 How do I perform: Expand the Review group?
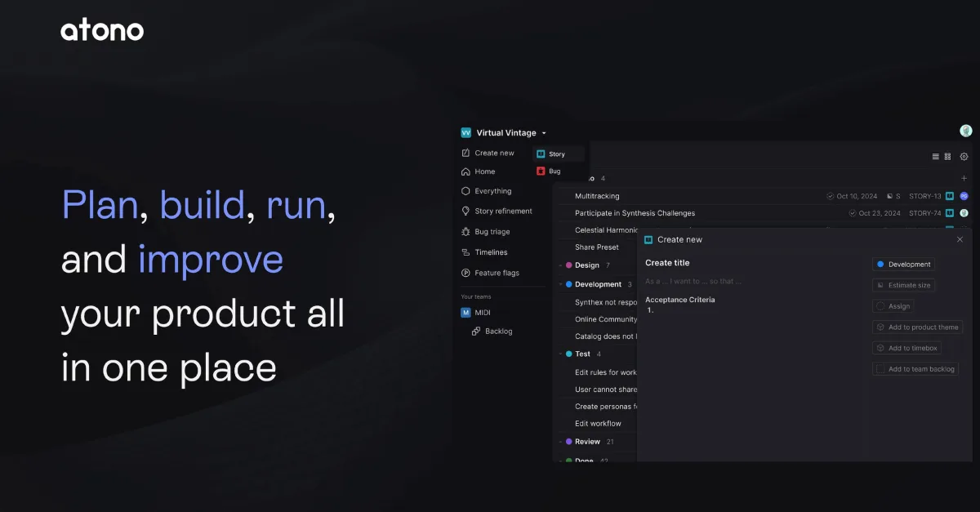tap(560, 442)
